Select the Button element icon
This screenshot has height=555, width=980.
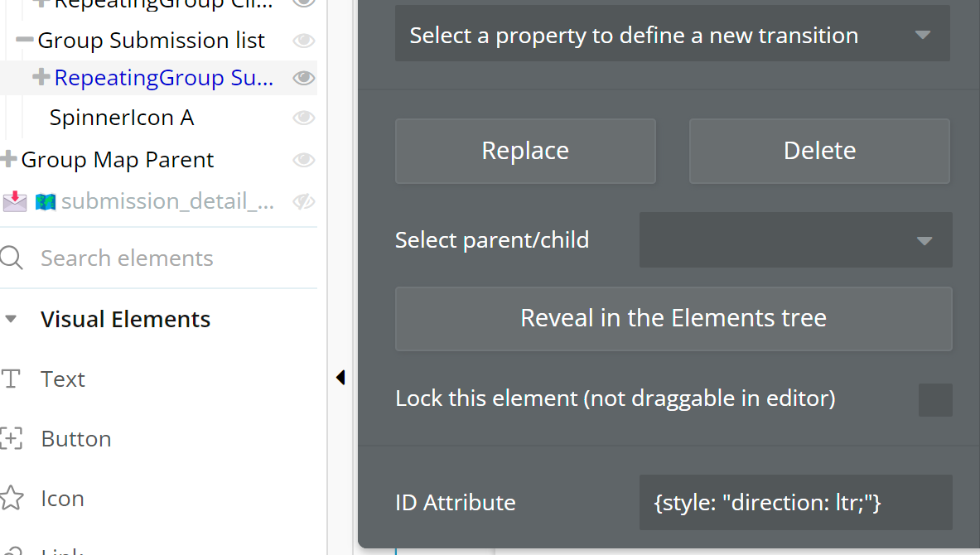coord(12,439)
